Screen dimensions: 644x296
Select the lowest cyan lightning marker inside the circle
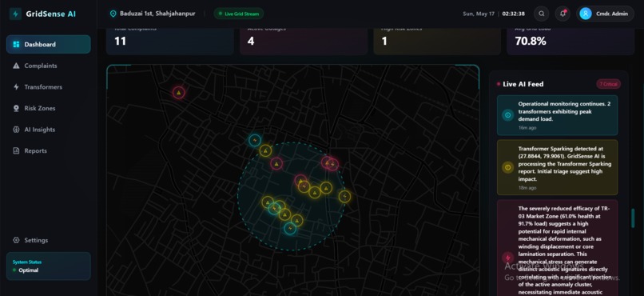pyautogui.click(x=290, y=228)
